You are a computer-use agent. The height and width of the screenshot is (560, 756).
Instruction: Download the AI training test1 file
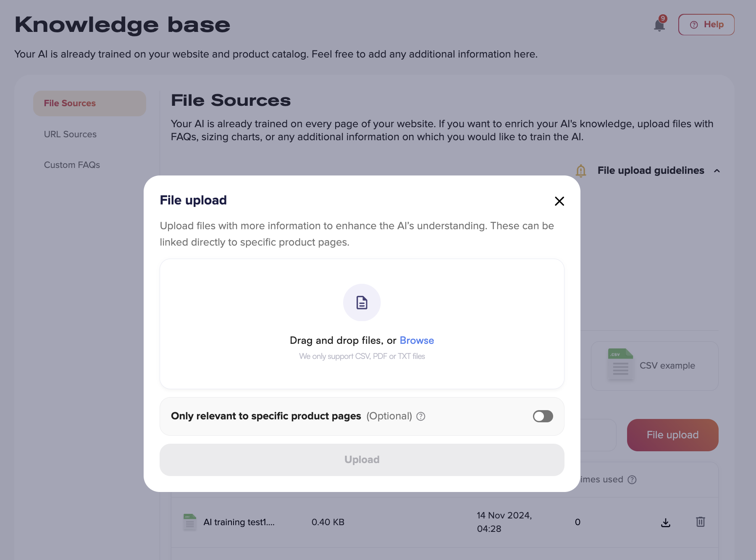tap(666, 522)
